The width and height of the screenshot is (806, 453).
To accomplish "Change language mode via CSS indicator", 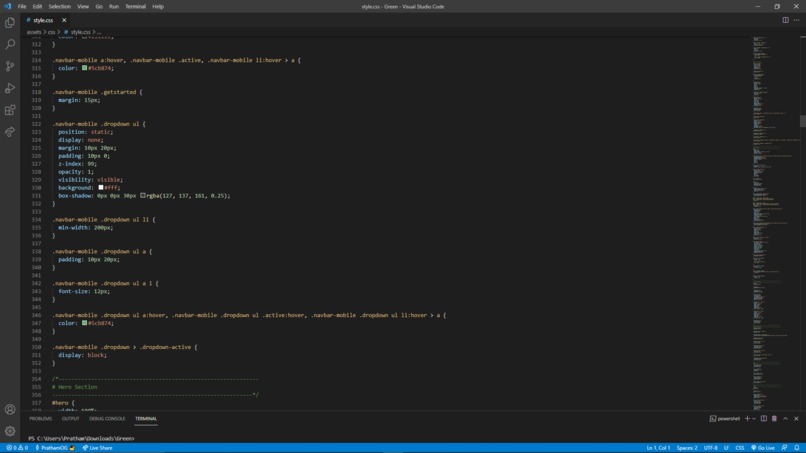I will [x=740, y=448].
